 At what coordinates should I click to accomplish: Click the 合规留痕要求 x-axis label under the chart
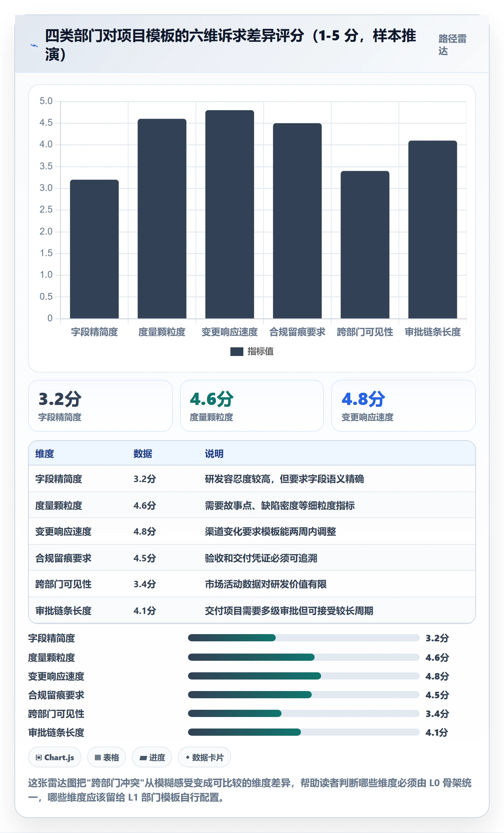pos(297,332)
